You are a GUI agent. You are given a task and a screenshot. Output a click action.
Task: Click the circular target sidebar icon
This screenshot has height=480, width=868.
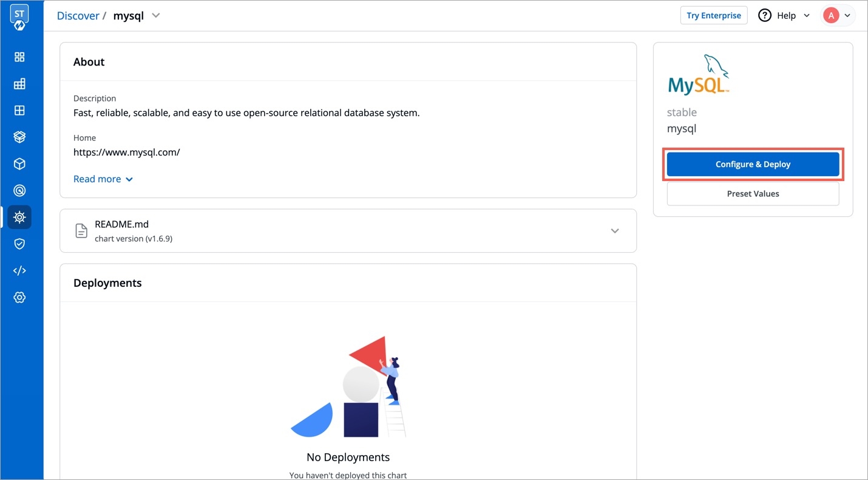pyautogui.click(x=19, y=191)
